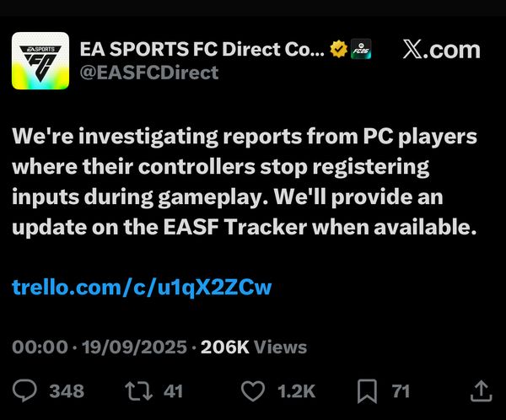The image size is (506, 420).
Task: Show the 71 bookmarks count
Action: [401, 391]
